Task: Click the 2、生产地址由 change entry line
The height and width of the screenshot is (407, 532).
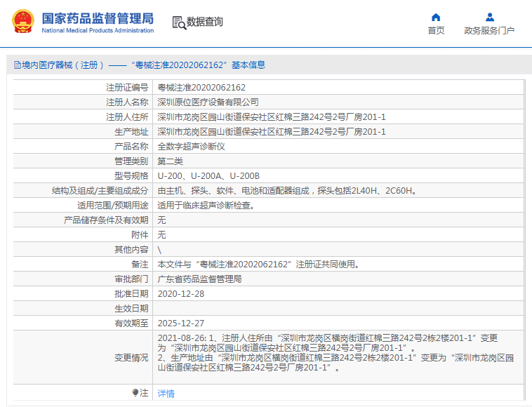Action: click(335, 363)
